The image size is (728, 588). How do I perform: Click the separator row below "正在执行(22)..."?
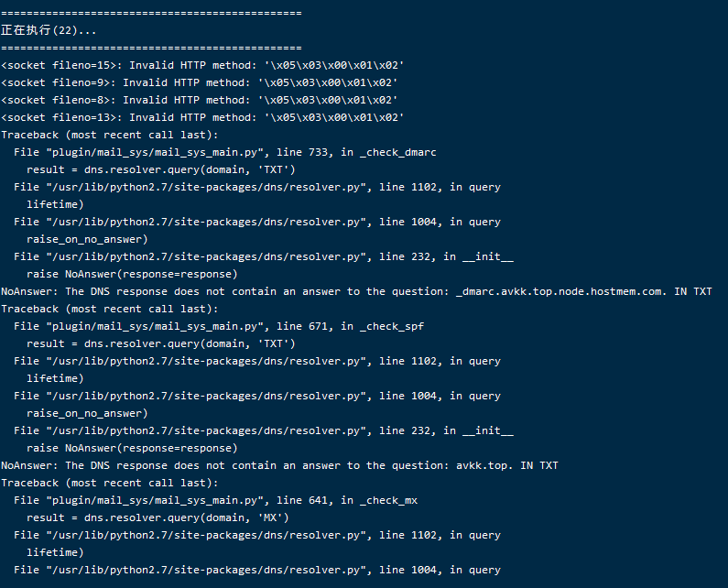[x=151, y=48]
